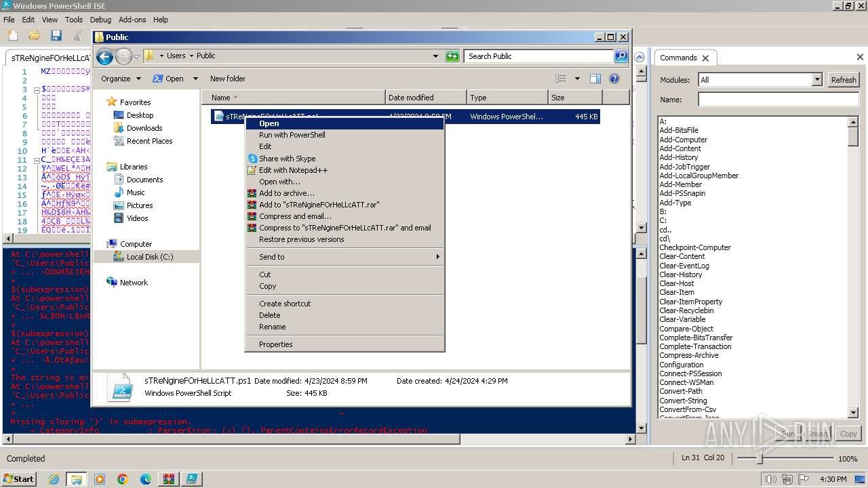868x488 pixels.
Task: Click WinRAR icon beside Add to archive
Action: (252, 193)
